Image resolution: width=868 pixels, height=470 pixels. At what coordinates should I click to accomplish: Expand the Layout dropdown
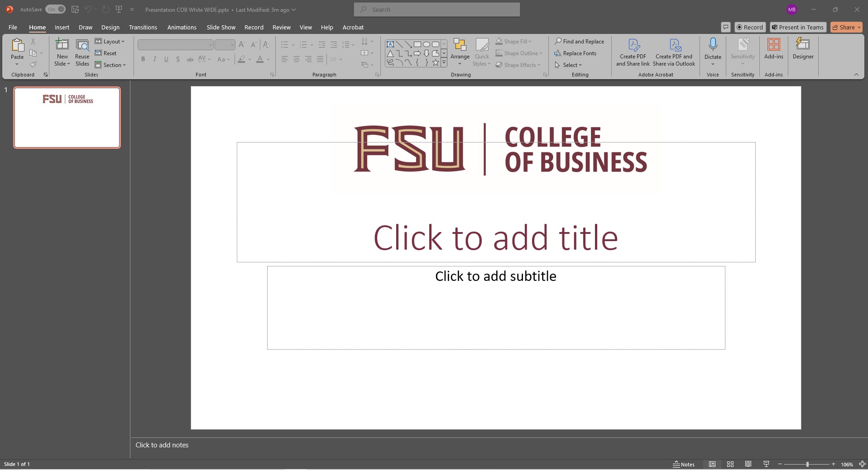click(x=110, y=41)
